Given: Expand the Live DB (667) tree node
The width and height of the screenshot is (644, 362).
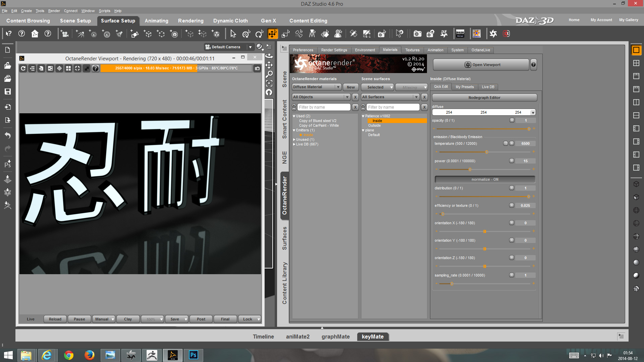Looking at the screenshot, I should click(294, 144).
